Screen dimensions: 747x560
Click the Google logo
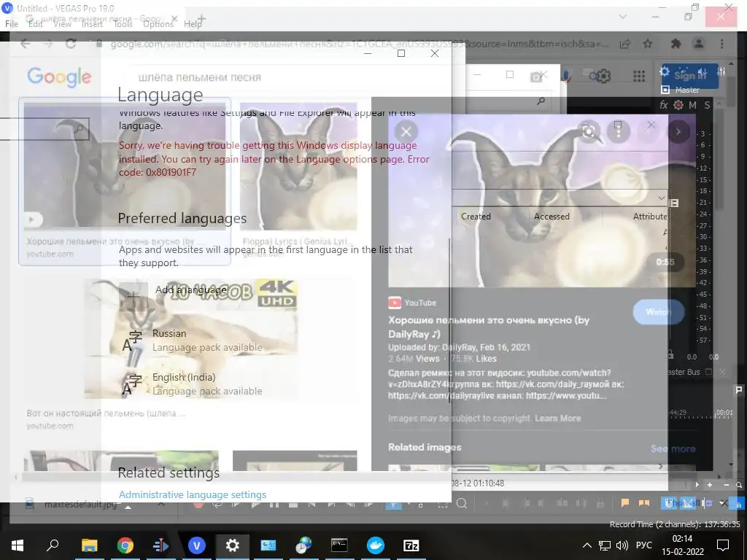coord(59,77)
